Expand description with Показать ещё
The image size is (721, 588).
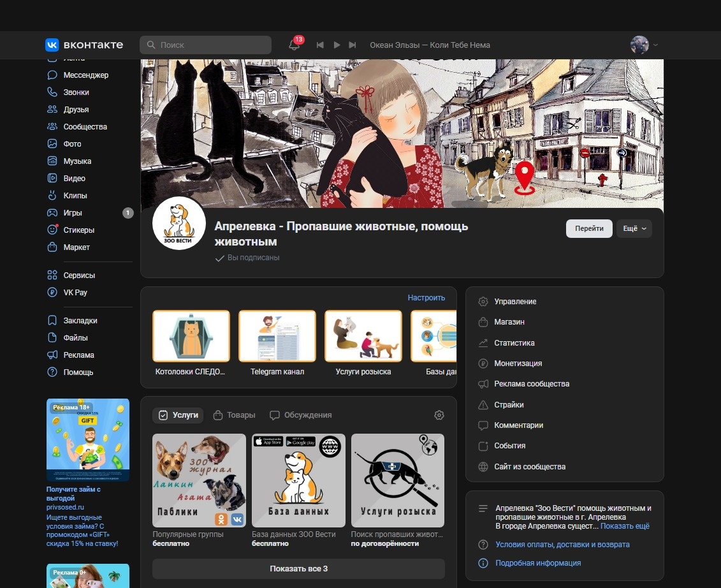(625, 526)
